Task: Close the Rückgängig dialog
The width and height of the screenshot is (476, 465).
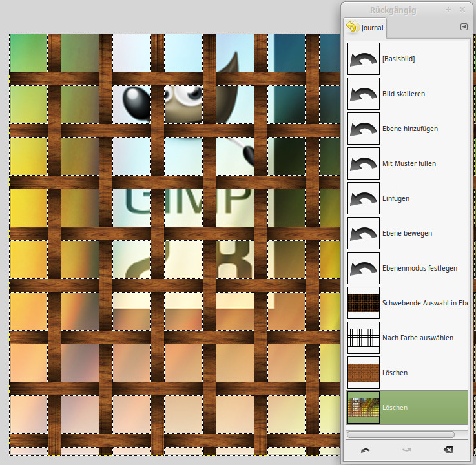Action: pos(462,10)
